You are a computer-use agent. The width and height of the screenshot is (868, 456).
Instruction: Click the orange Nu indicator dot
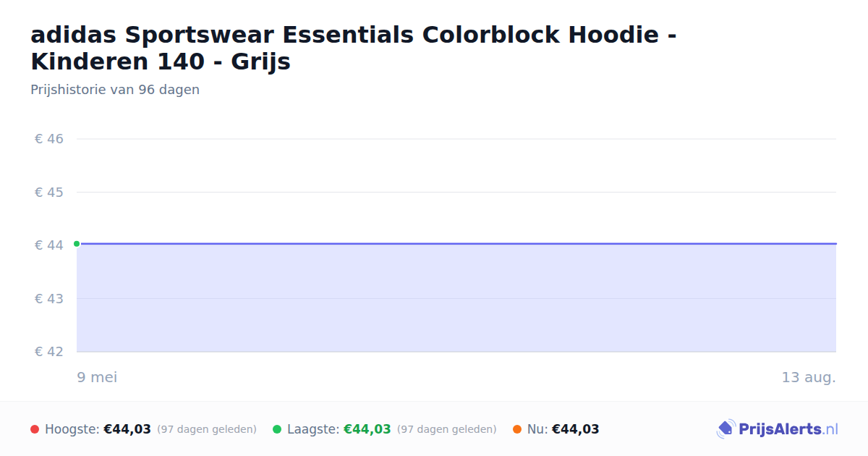[517, 429]
